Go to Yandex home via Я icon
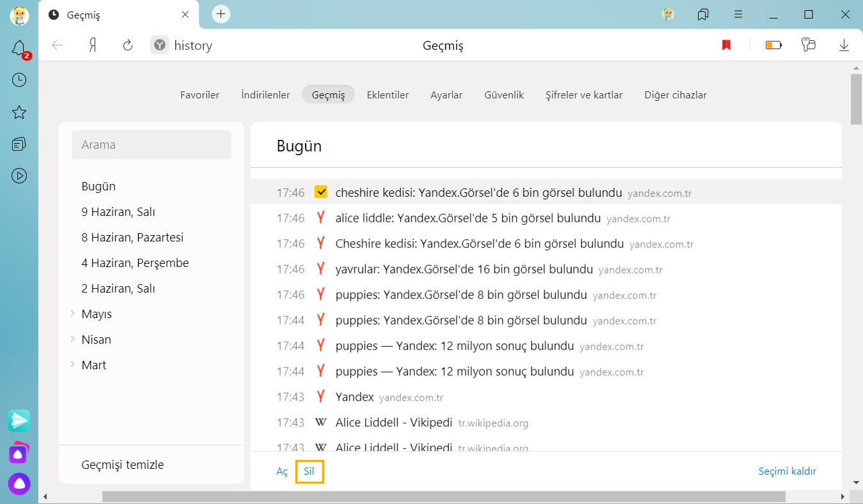863x504 pixels. coord(93,45)
